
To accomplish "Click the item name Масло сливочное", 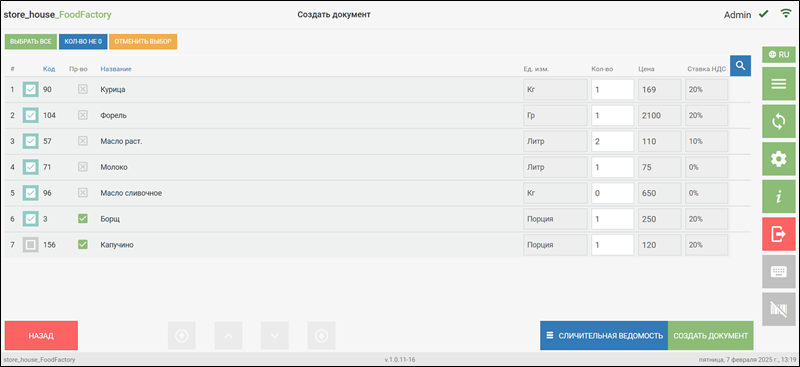I will (x=131, y=193).
